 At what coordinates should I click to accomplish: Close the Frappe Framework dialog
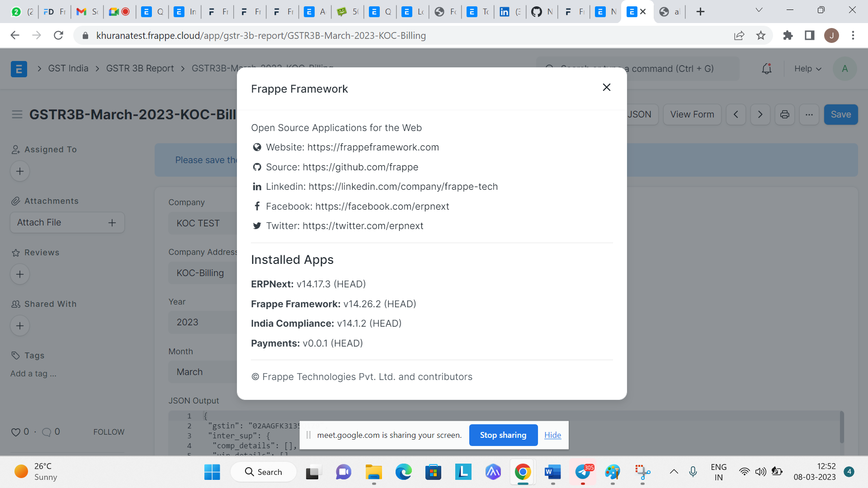tap(606, 88)
